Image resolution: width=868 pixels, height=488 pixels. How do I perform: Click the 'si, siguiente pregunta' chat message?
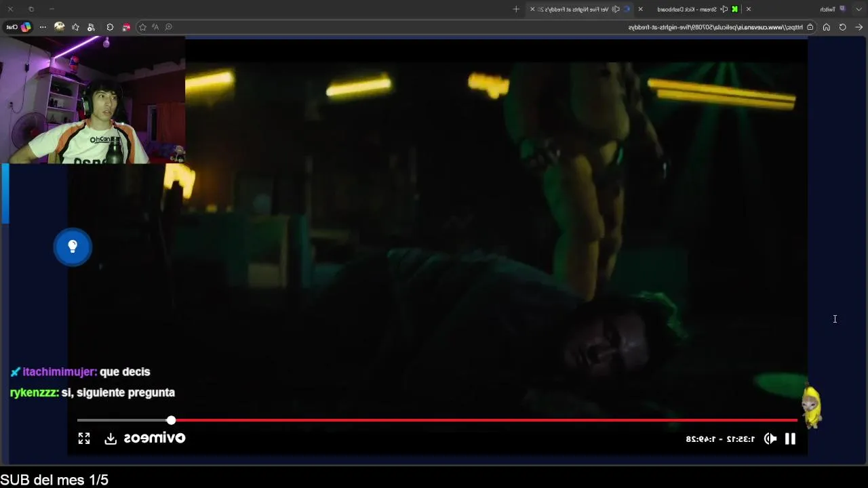118,392
